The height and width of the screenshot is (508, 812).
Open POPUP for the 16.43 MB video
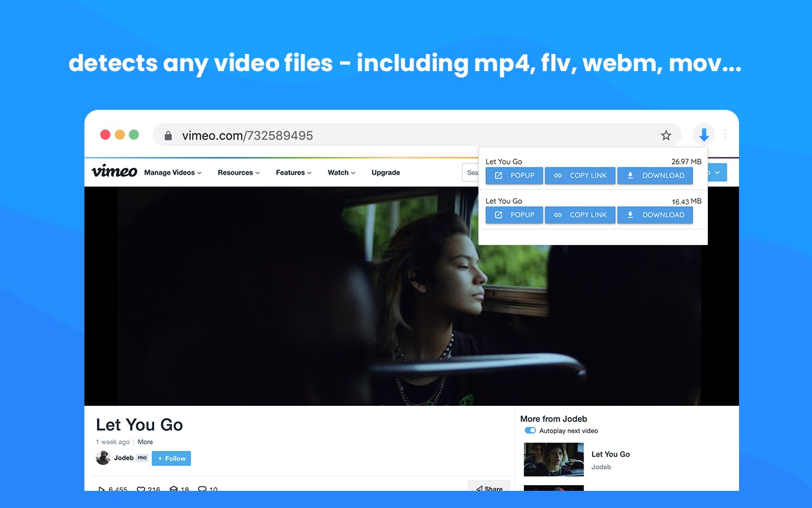pyautogui.click(x=514, y=215)
